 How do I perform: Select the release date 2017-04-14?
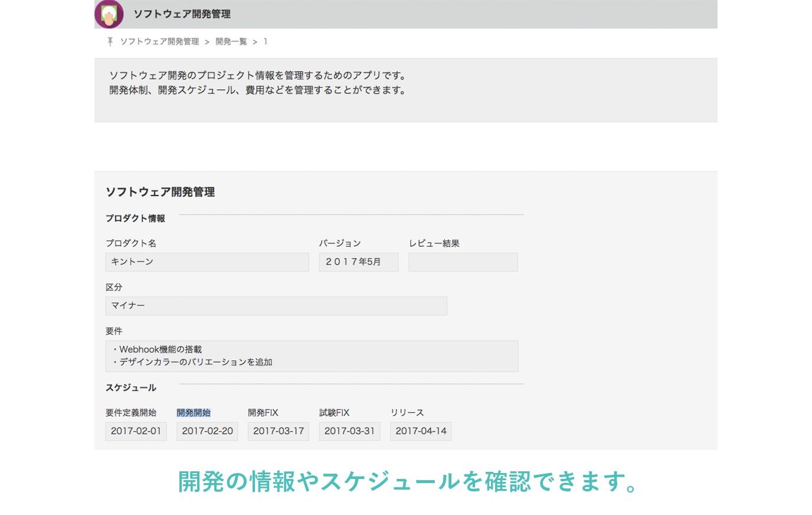pyautogui.click(x=421, y=431)
